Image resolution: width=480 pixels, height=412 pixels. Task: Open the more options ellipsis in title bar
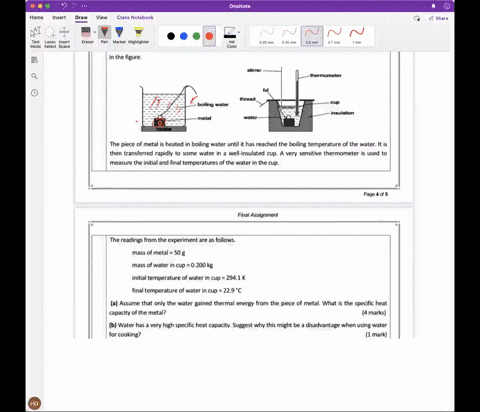[x=84, y=6]
